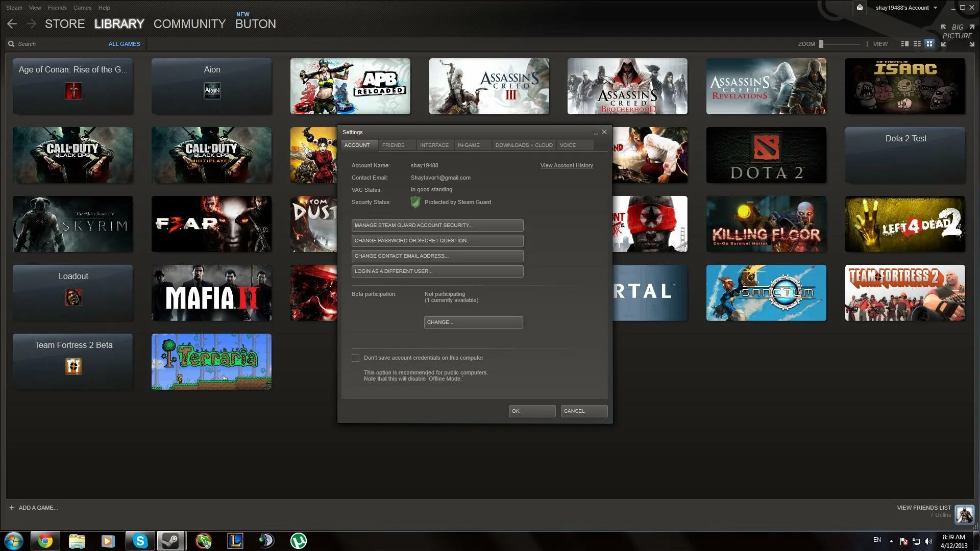
Task: Toggle Don't save account credentials checkbox
Action: [x=355, y=358]
